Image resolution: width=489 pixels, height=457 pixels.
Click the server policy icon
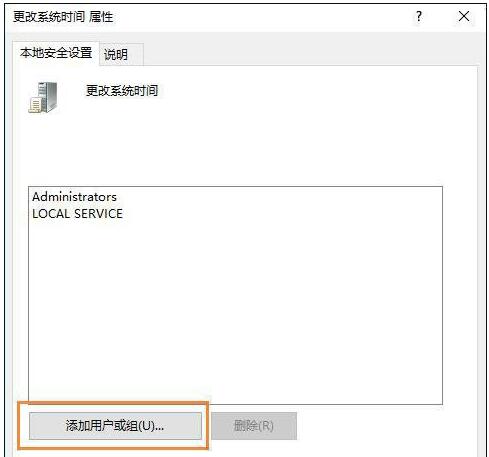click(x=43, y=97)
